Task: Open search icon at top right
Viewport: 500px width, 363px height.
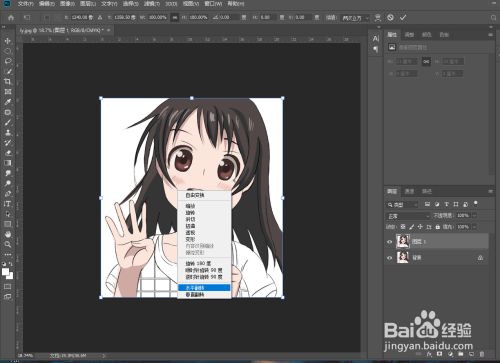Action: click(494, 17)
